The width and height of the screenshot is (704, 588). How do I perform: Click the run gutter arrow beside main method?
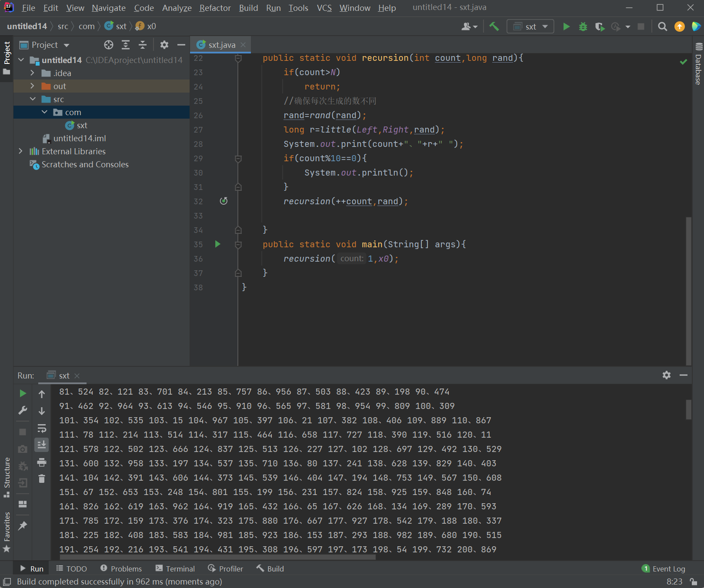coord(218,244)
